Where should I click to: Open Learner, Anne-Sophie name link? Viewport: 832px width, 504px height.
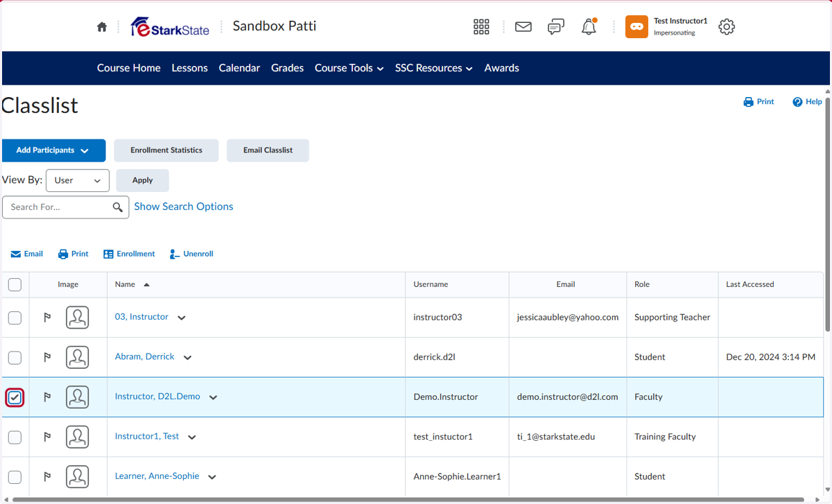click(157, 476)
